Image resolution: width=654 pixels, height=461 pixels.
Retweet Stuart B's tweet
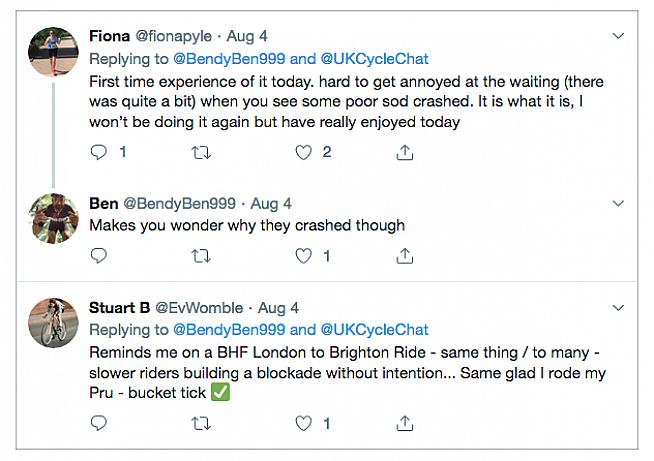pos(200,424)
